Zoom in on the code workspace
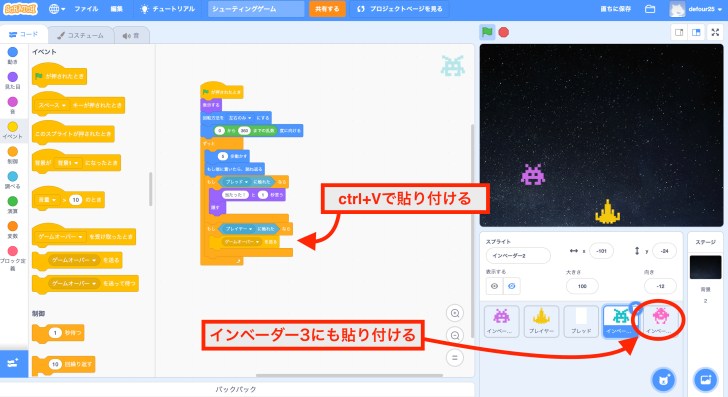728x397 pixels. click(x=455, y=313)
